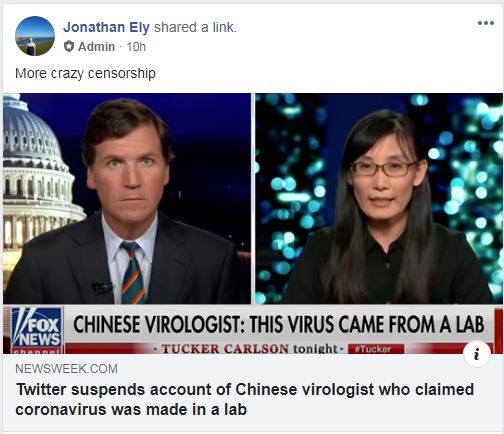Image resolution: width=504 pixels, height=434 pixels.
Task: Click the Fox News logo in the preview
Action: pos(37,330)
